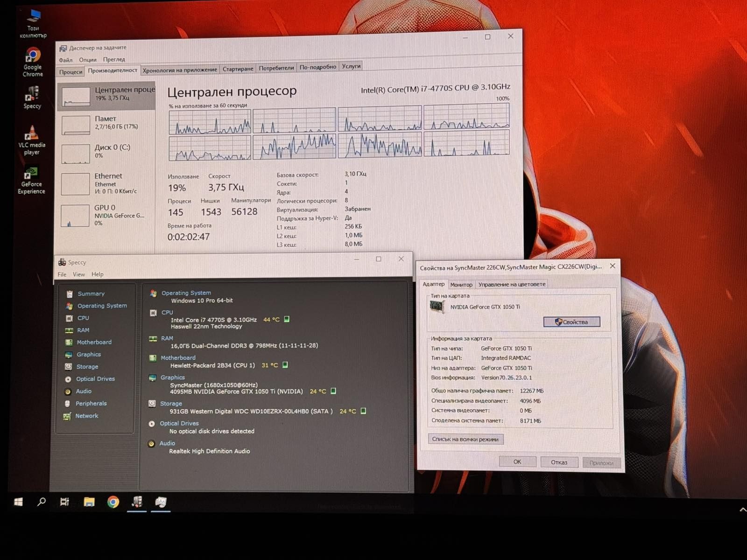Switch to 'Процеси' tab in Task Manager
This screenshot has height=560, width=747.
coord(70,72)
